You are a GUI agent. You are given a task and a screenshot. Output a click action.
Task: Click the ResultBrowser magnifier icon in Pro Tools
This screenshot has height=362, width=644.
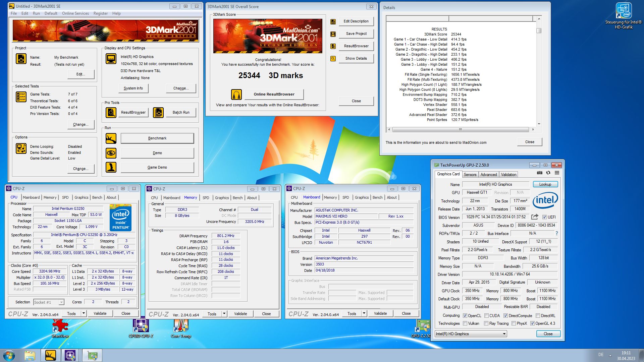coord(111,112)
